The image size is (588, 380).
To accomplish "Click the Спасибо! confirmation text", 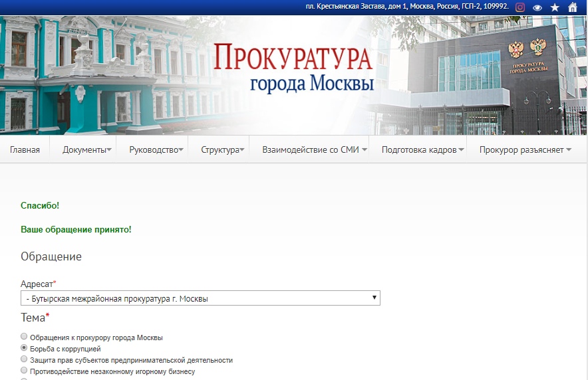I will pyautogui.click(x=40, y=205).
